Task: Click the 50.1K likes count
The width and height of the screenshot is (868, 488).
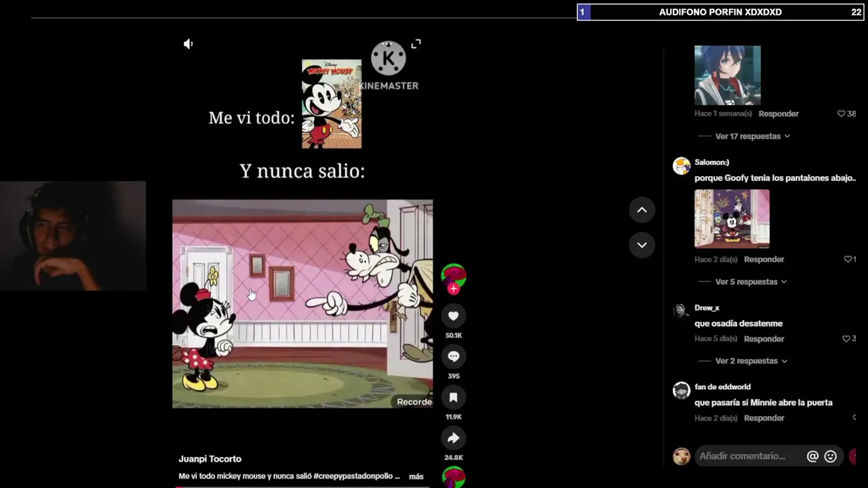Action: coord(454,335)
